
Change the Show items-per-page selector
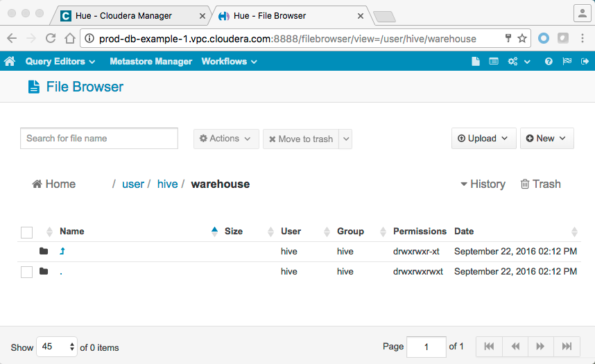tap(58, 347)
